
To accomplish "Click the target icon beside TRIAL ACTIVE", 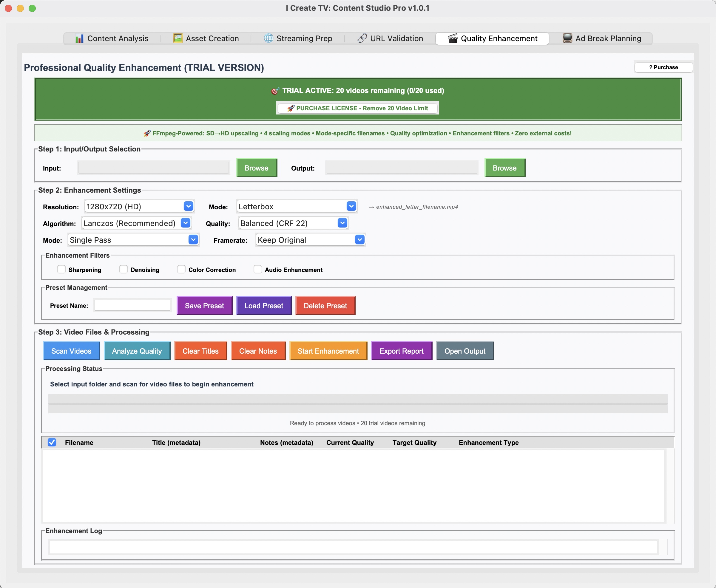I will (x=275, y=91).
